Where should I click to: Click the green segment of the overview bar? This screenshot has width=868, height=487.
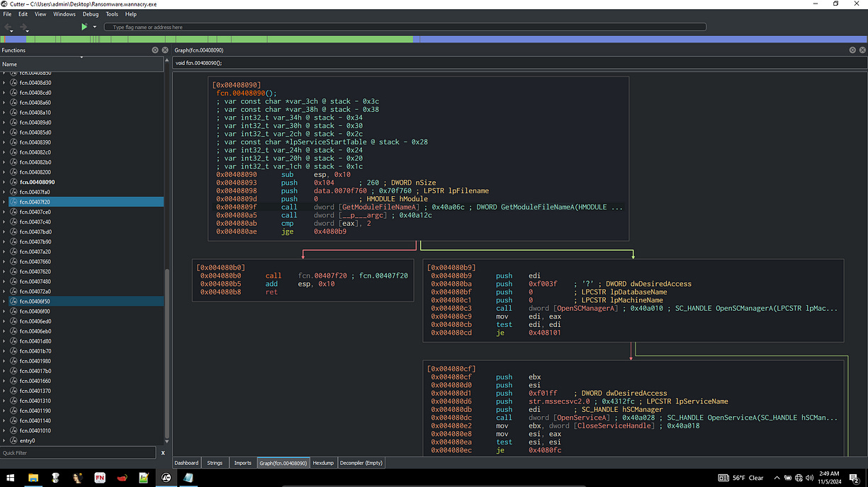click(x=213, y=39)
